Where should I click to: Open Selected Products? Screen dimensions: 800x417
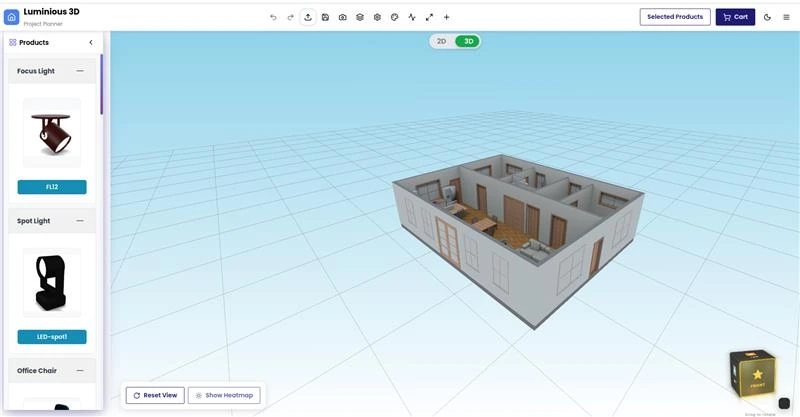pyautogui.click(x=675, y=17)
